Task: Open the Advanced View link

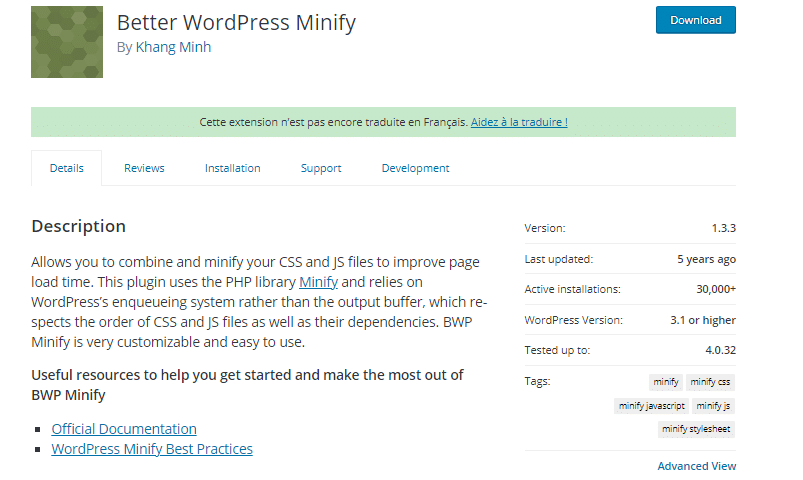Action: [696, 466]
